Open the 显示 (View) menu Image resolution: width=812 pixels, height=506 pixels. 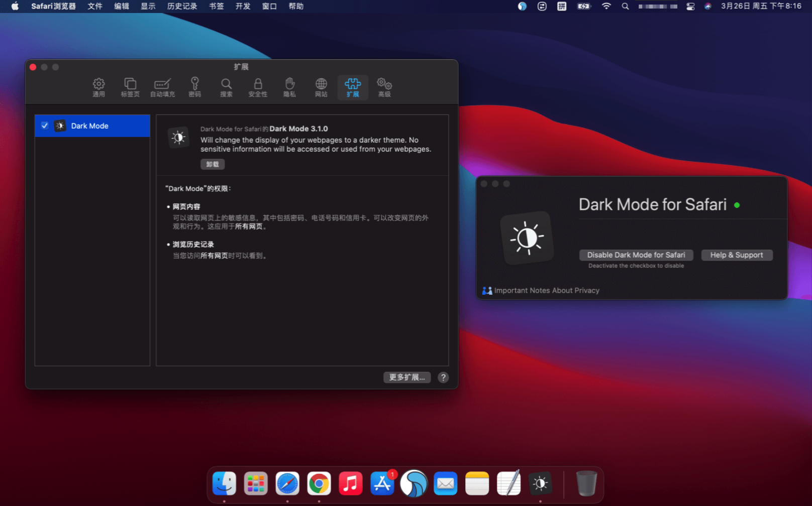tap(148, 6)
